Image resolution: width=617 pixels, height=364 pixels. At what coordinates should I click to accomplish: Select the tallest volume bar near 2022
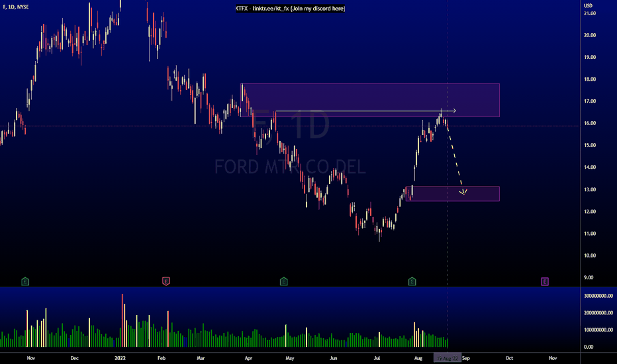click(122, 320)
